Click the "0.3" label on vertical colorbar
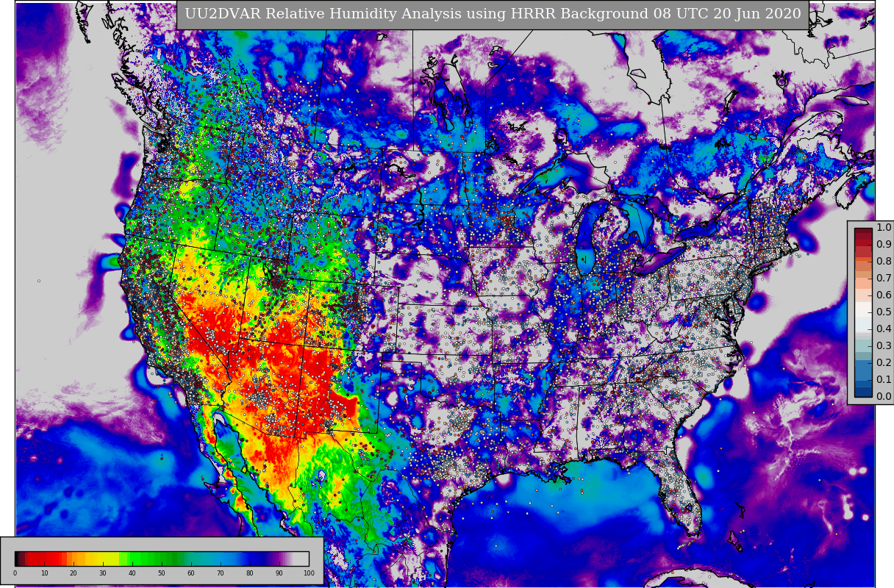Screen dimensions: 894x588 pyautogui.click(x=884, y=346)
